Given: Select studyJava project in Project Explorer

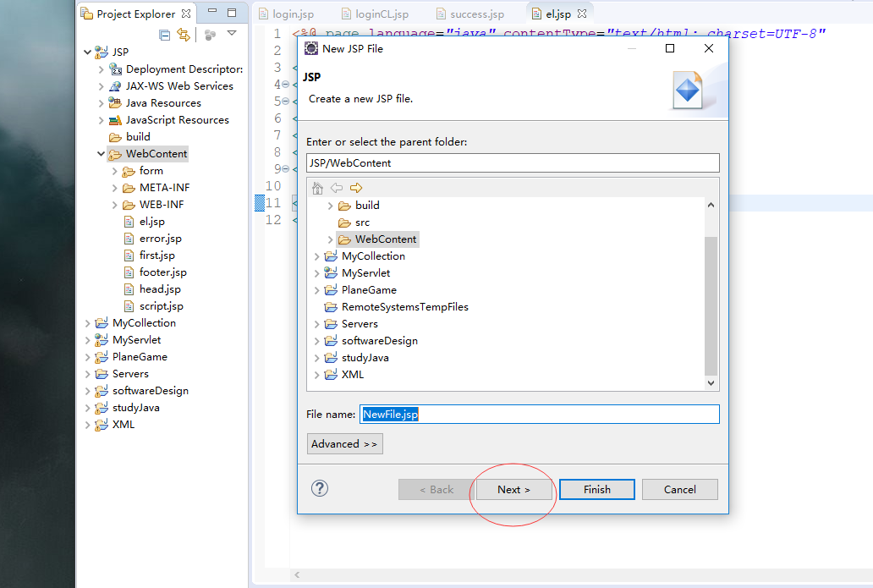Looking at the screenshot, I should (x=136, y=408).
